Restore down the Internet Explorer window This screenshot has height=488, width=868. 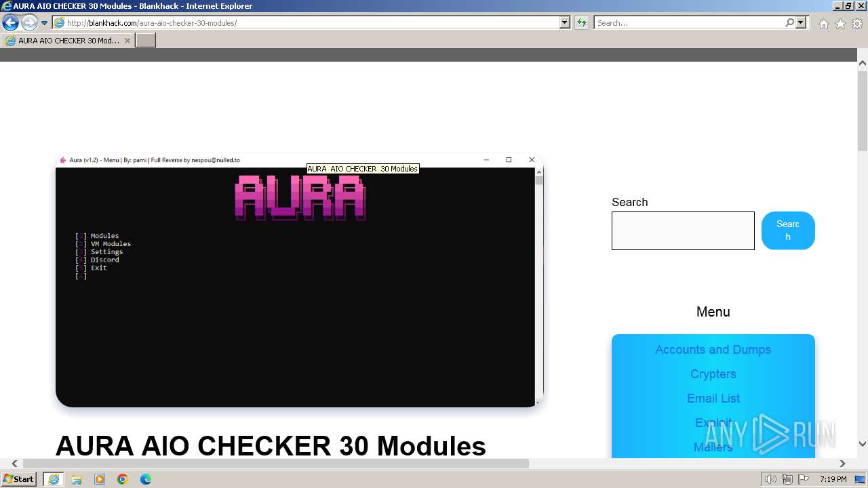[x=849, y=6]
